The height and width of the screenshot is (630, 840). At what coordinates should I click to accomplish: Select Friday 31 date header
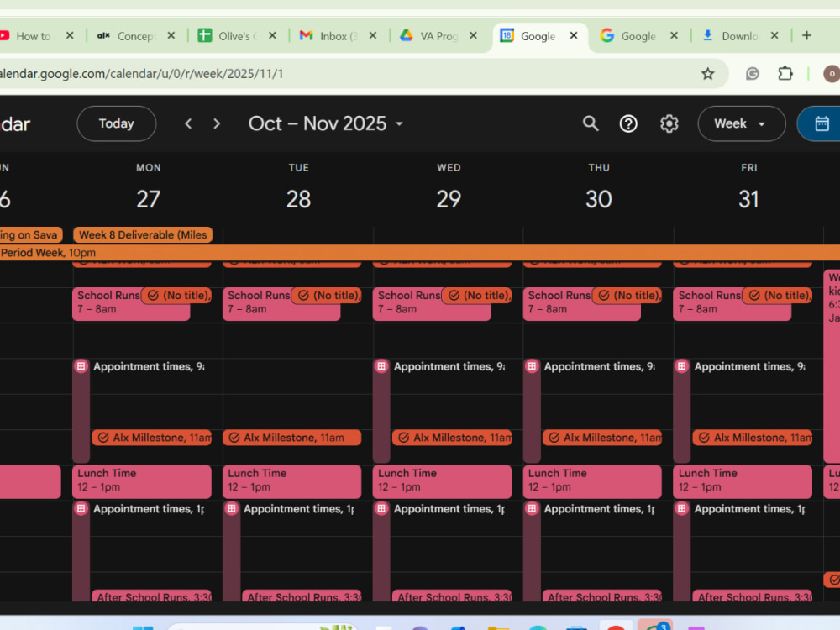coord(749,199)
